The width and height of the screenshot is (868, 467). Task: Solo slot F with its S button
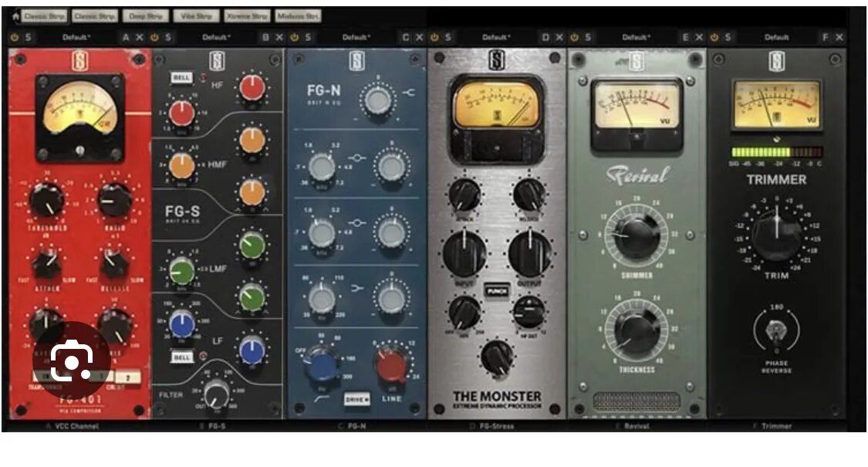point(728,38)
